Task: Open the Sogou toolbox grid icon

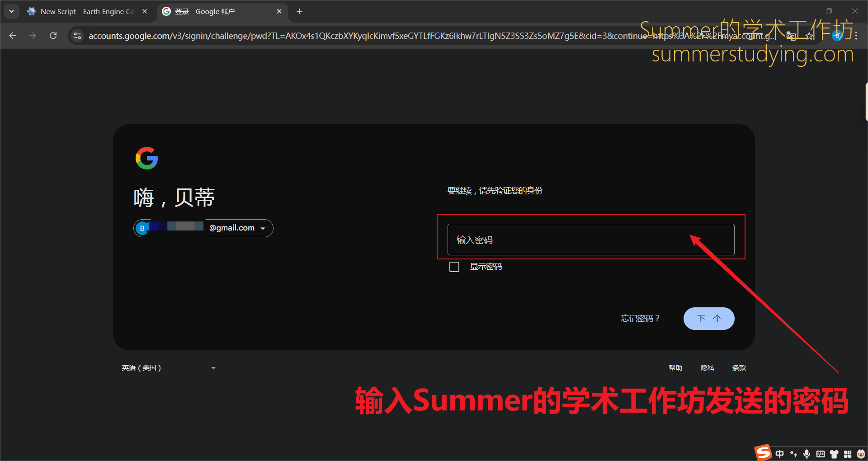Action: [848, 454]
